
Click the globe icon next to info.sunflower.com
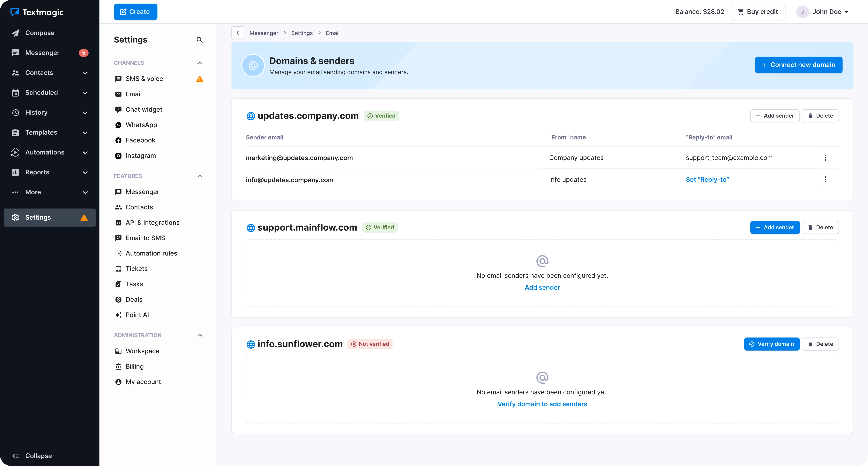[x=251, y=344]
